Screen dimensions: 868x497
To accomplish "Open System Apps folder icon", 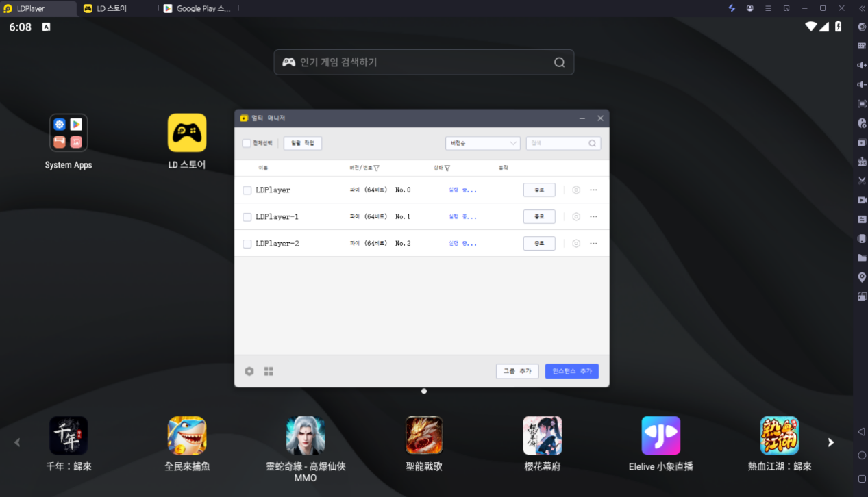I will pos(69,133).
